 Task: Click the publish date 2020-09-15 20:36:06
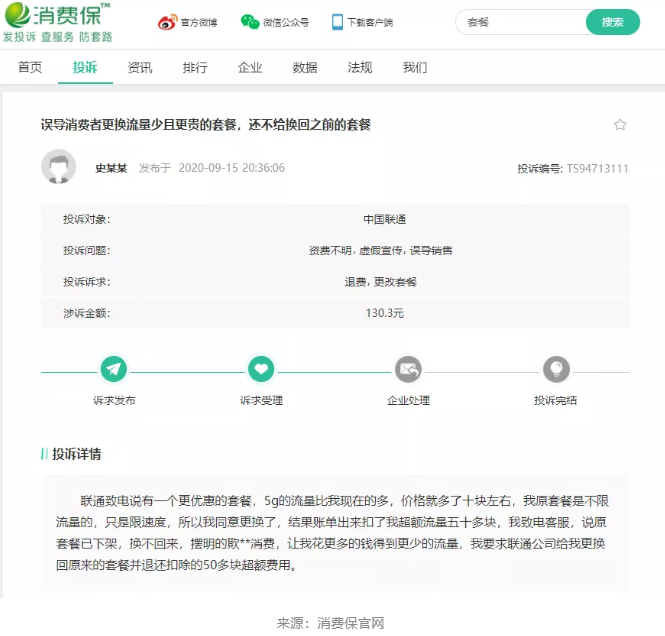click(232, 168)
